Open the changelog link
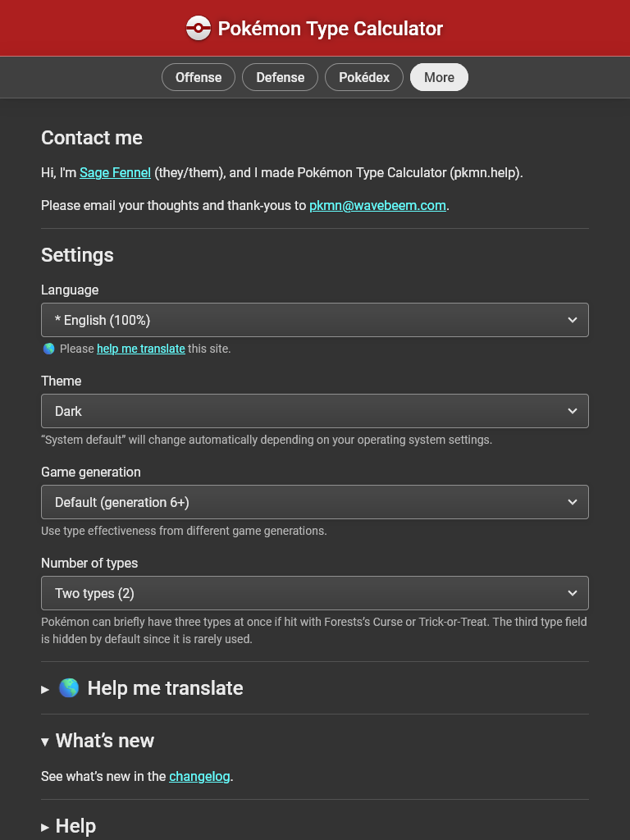 pos(199,776)
